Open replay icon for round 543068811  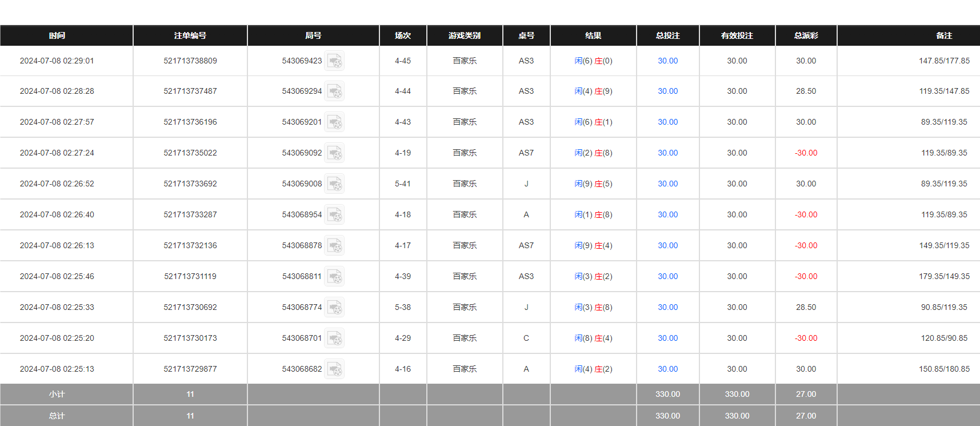(334, 277)
